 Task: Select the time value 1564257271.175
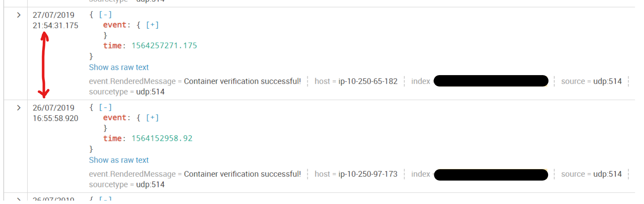pyautogui.click(x=164, y=45)
